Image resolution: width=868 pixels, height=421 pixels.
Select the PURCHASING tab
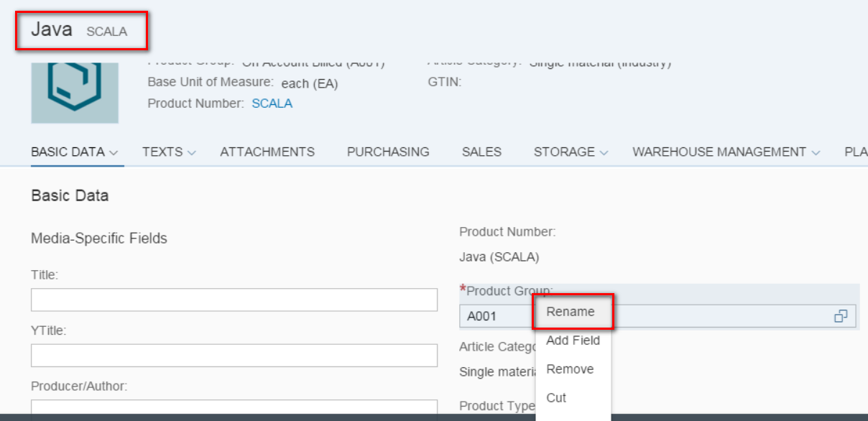point(388,152)
